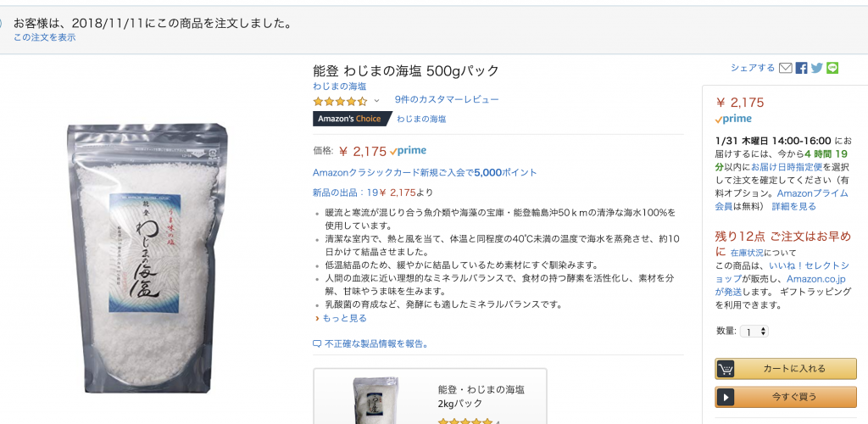Share this product on Facebook
The height and width of the screenshot is (424, 868).
click(x=801, y=69)
